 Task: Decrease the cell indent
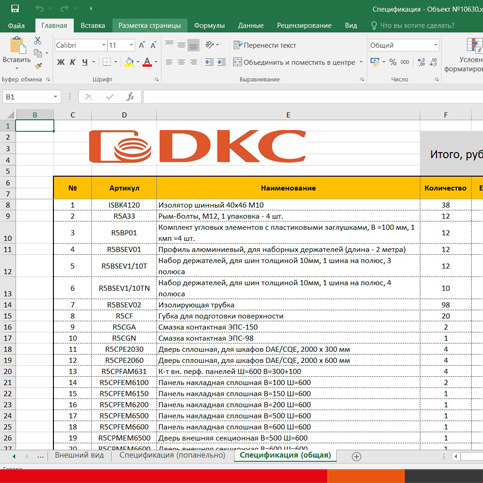pyautogui.click(x=209, y=62)
